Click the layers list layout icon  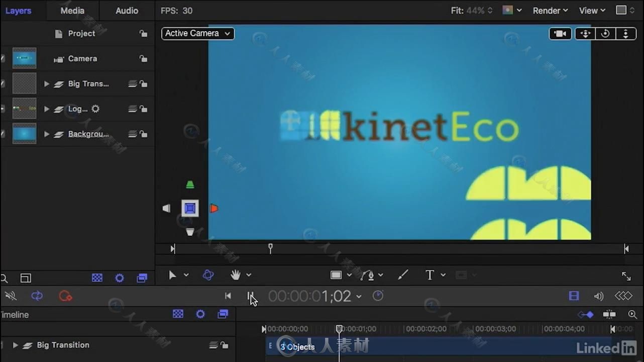(x=26, y=278)
